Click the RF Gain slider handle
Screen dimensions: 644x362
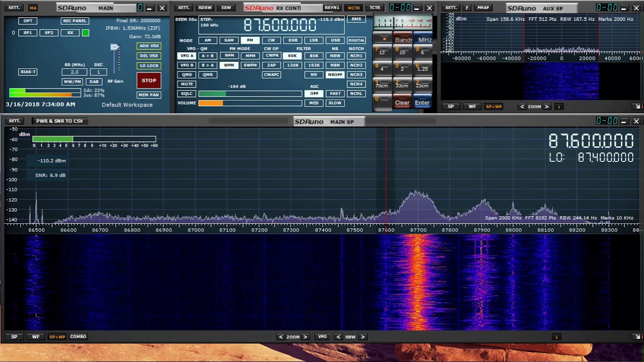[115, 47]
